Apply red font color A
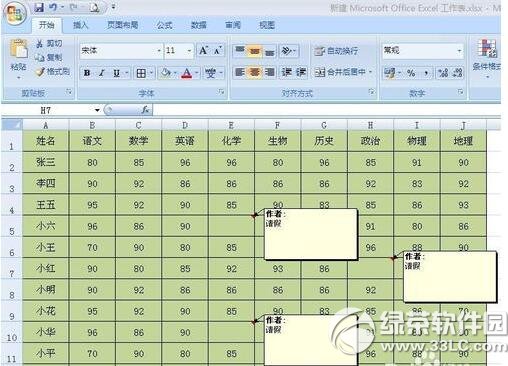This screenshot has height=366, width=508. click(187, 73)
